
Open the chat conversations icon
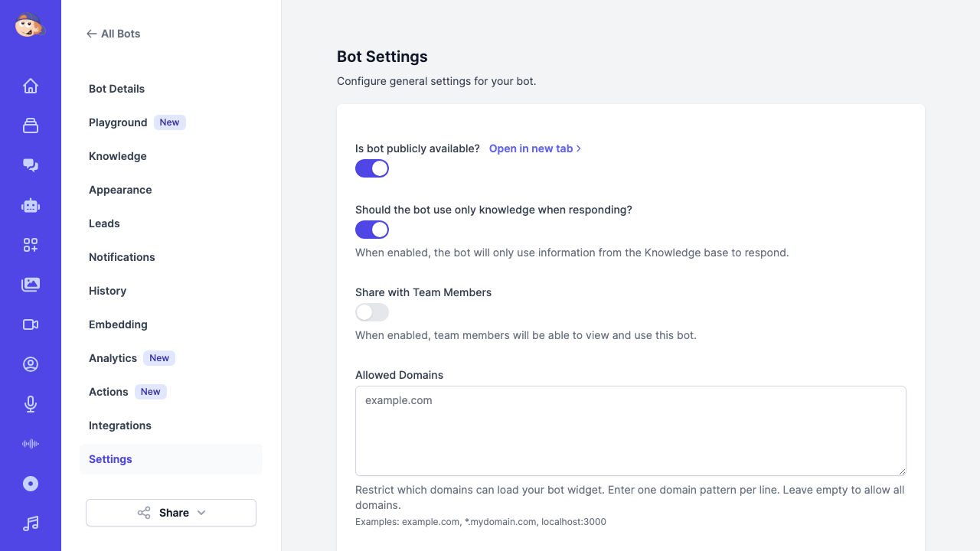click(x=31, y=165)
